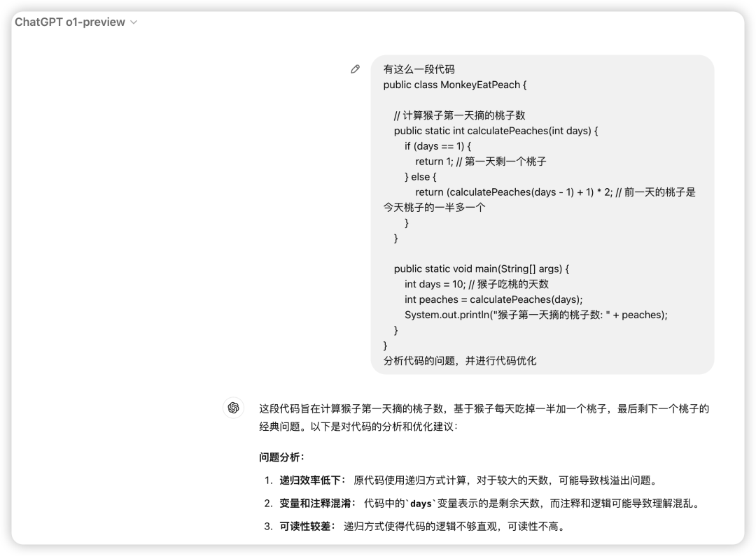
Task: Click the inline code 'days' in item 2
Action: (x=421, y=504)
